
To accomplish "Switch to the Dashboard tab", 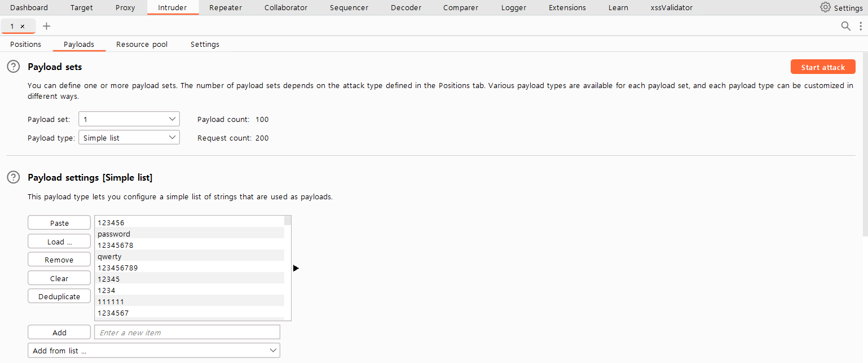I will (x=29, y=8).
